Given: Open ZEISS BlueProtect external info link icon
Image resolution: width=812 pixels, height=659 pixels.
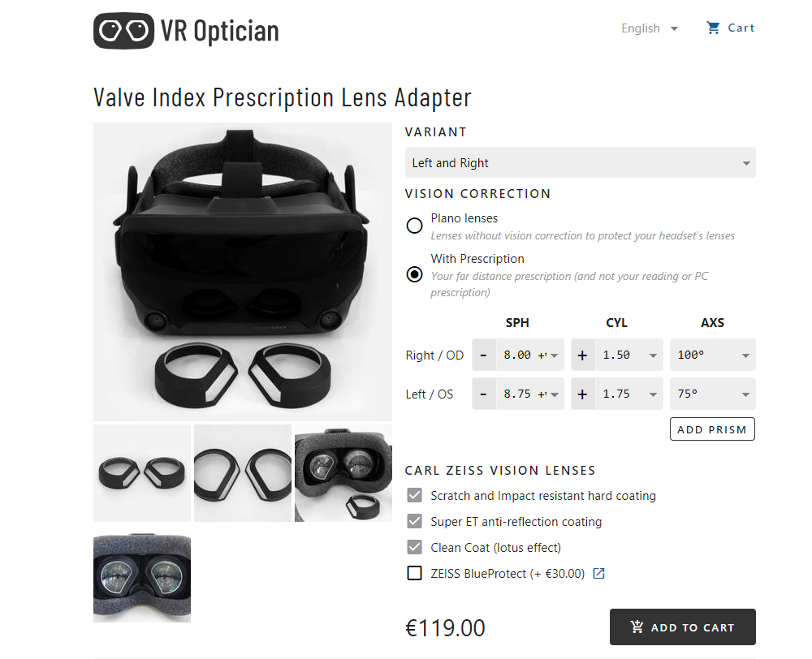Looking at the screenshot, I should [598, 573].
